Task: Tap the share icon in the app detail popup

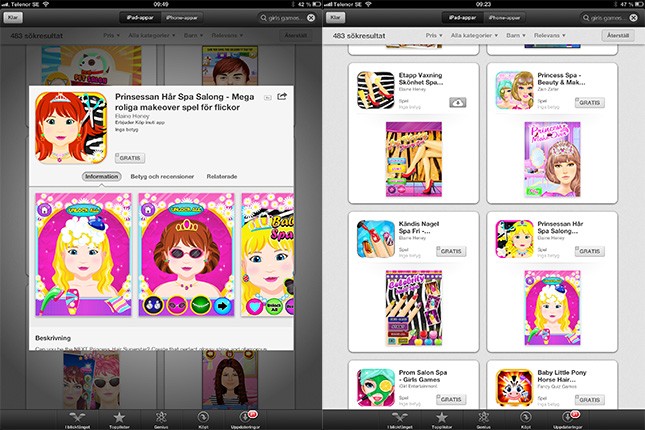Action: tap(283, 96)
